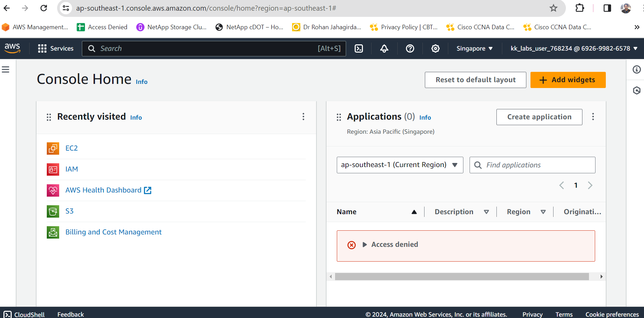The height and width of the screenshot is (318, 644).
Task: Click the Find applications search field
Action: click(x=537, y=165)
